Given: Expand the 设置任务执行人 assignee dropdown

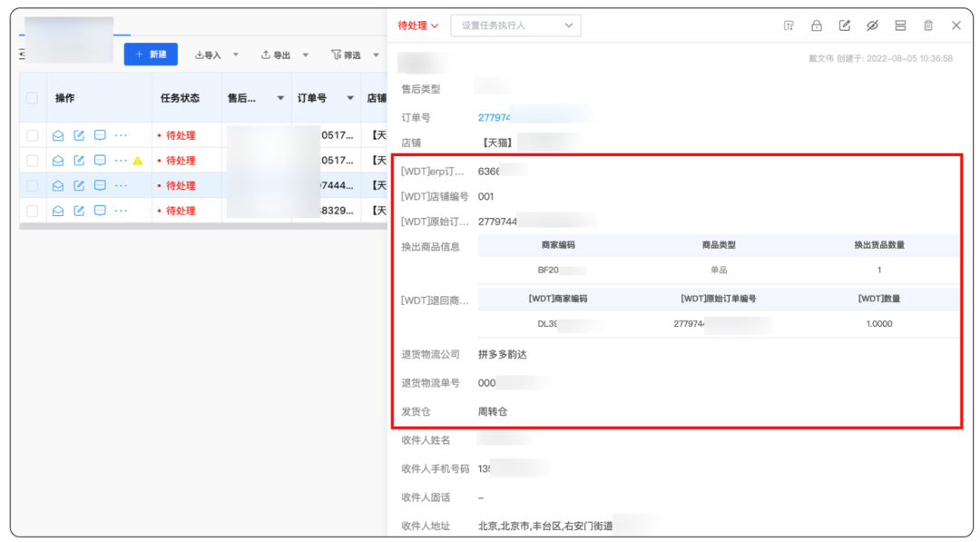Looking at the screenshot, I should (x=515, y=25).
